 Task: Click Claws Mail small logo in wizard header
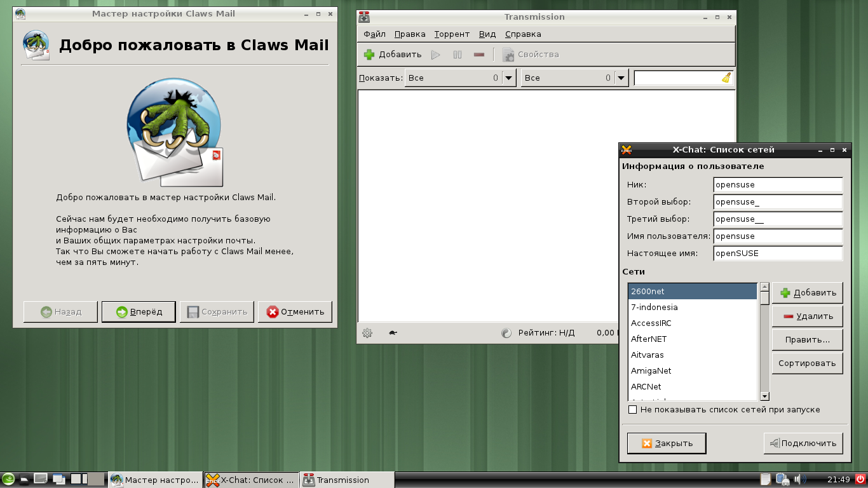click(36, 45)
